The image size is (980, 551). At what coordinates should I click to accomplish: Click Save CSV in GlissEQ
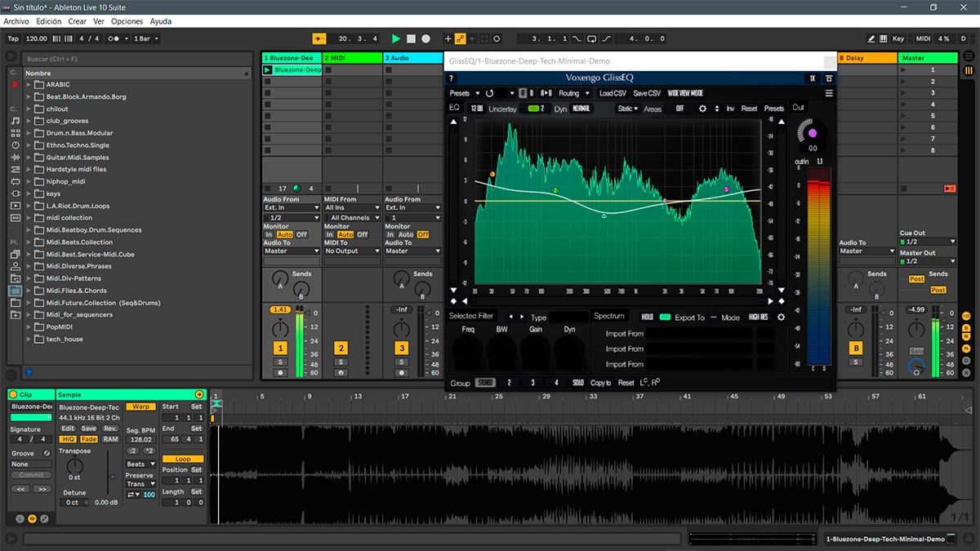[x=647, y=93]
